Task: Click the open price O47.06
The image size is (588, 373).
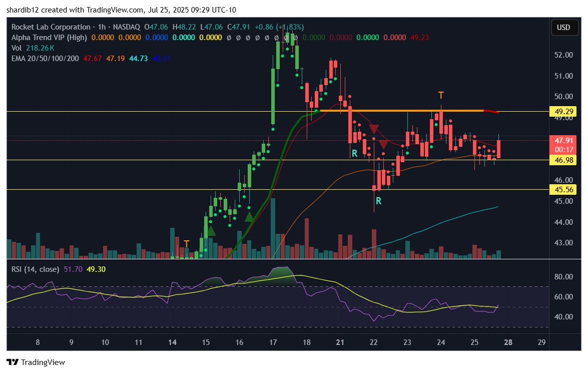Action: click(156, 27)
